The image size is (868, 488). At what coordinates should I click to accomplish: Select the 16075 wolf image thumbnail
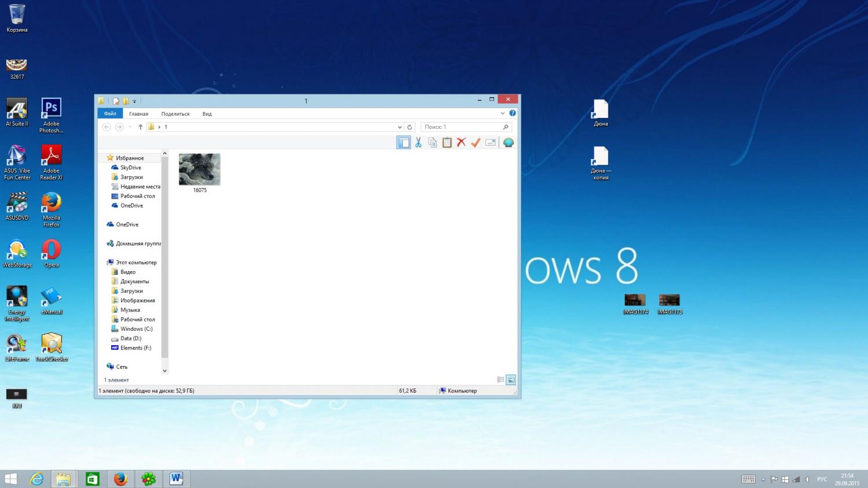200,170
